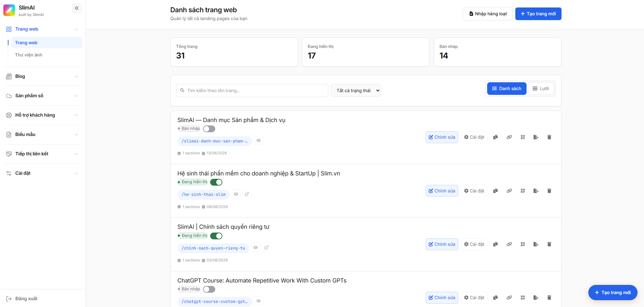Duplicate the SlimAI Danh mục Sản phẩm page
This screenshot has height=307, width=644.
496,137
